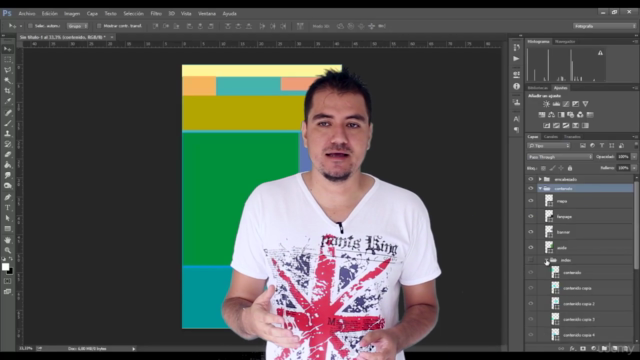The image size is (640, 360).
Task: Open the Pass Through blend mode dropdown
Action: pyautogui.click(x=560, y=157)
